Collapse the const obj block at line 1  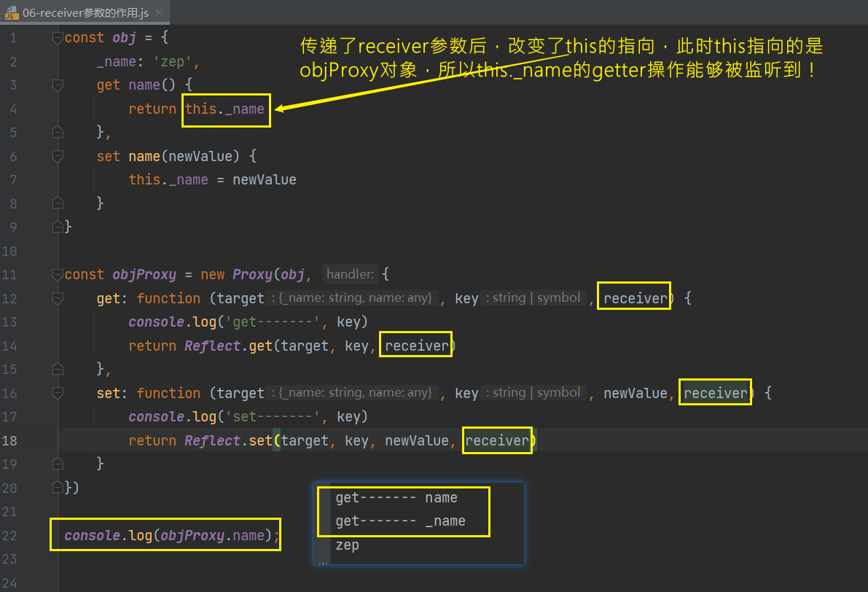57,38
